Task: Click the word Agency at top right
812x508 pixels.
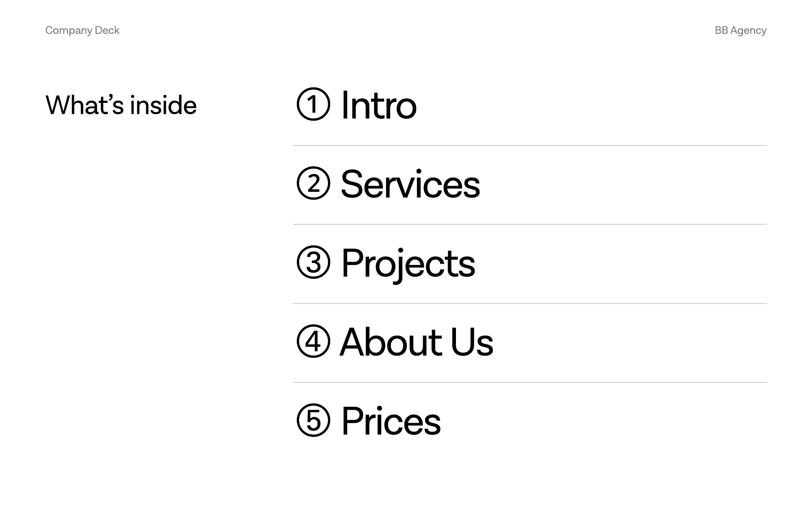Action: [748, 31]
